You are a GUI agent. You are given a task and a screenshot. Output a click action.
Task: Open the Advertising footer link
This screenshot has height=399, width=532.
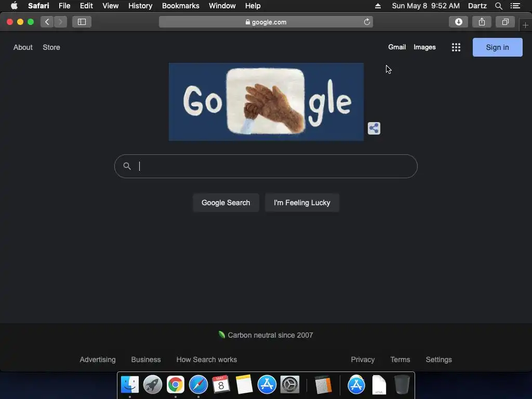(x=97, y=360)
